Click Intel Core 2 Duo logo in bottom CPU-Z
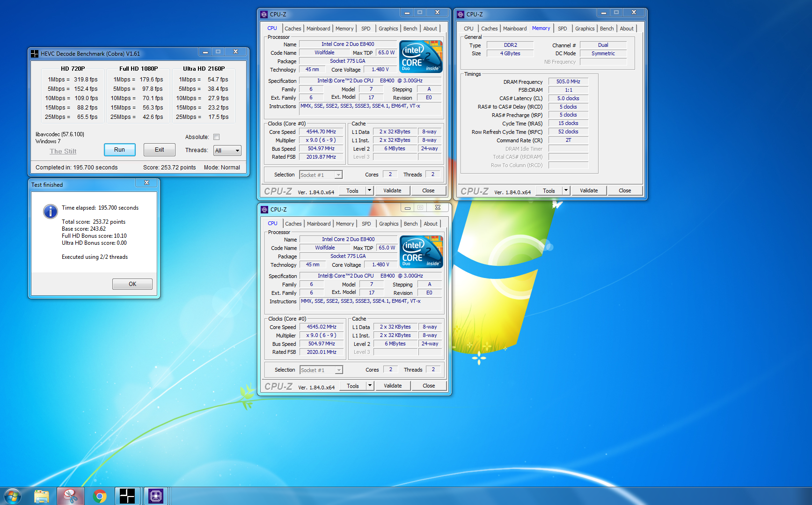 point(422,251)
